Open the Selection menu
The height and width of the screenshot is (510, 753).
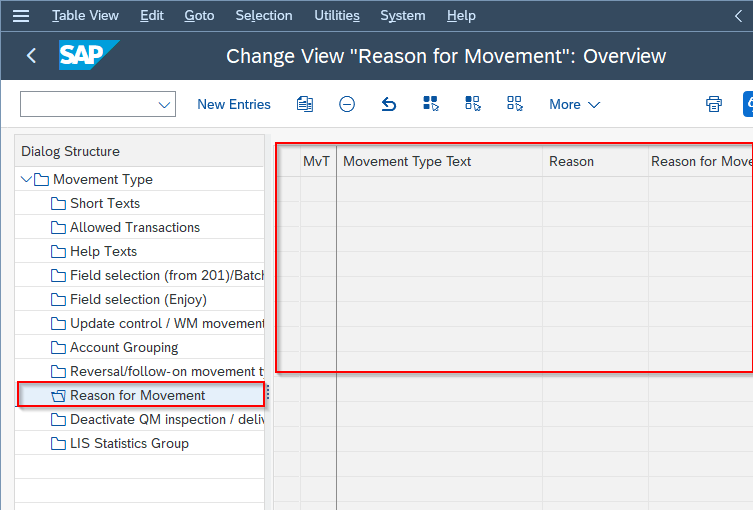click(264, 15)
